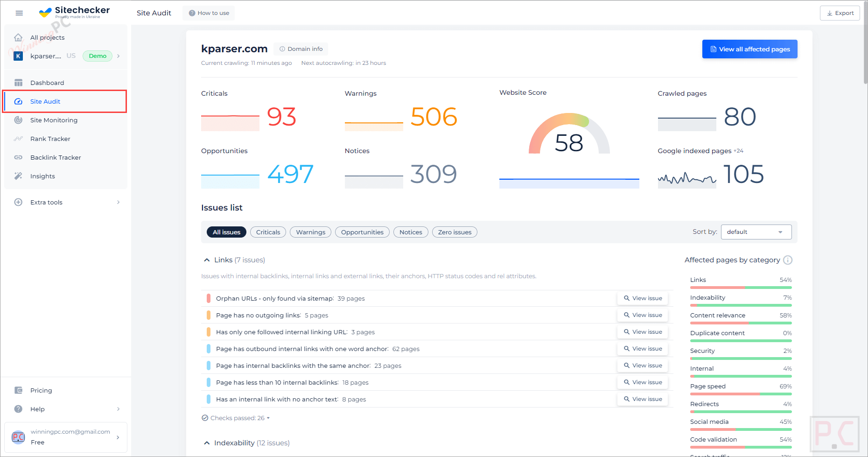The width and height of the screenshot is (868, 457).
Task: Click the Export button
Action: click(x=840, y=13)
